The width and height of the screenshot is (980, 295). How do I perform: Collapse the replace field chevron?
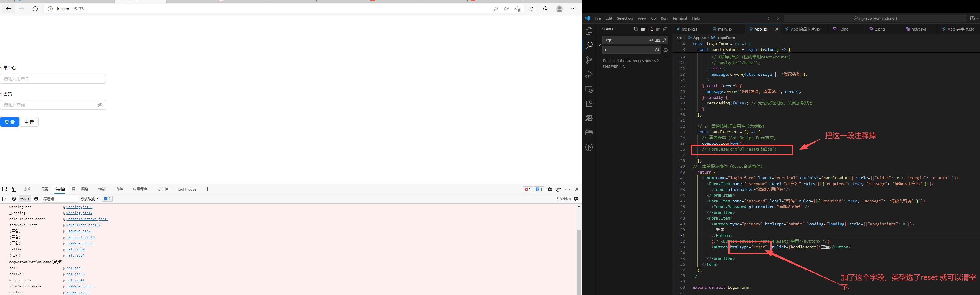[599, 45]
